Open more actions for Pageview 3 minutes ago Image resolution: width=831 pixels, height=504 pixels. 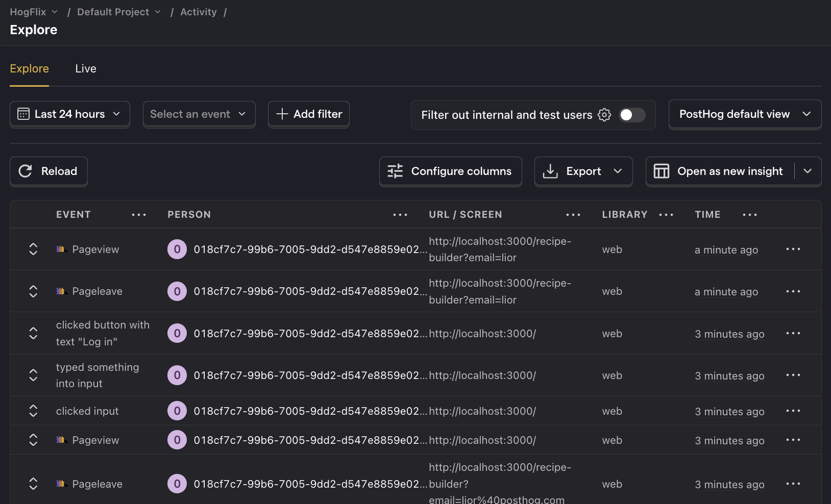793,440
